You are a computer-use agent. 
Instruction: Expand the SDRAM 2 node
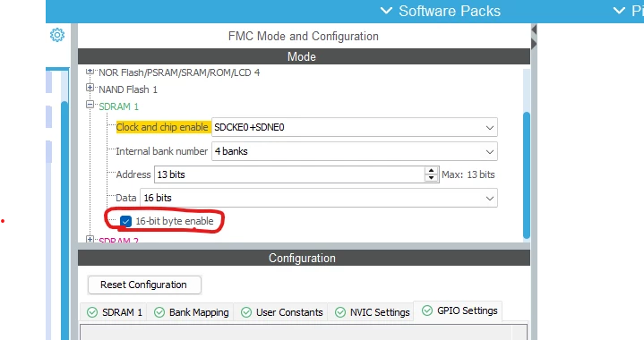(90, 239)
